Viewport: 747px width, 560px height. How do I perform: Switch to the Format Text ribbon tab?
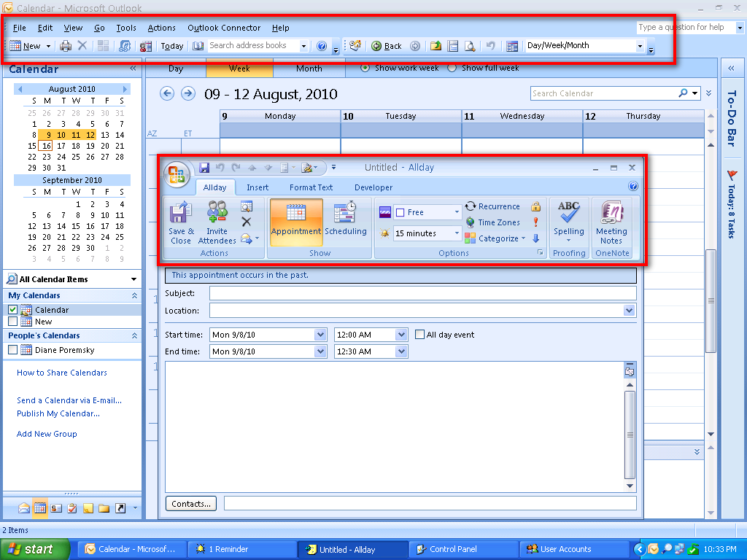pos(311,187)
